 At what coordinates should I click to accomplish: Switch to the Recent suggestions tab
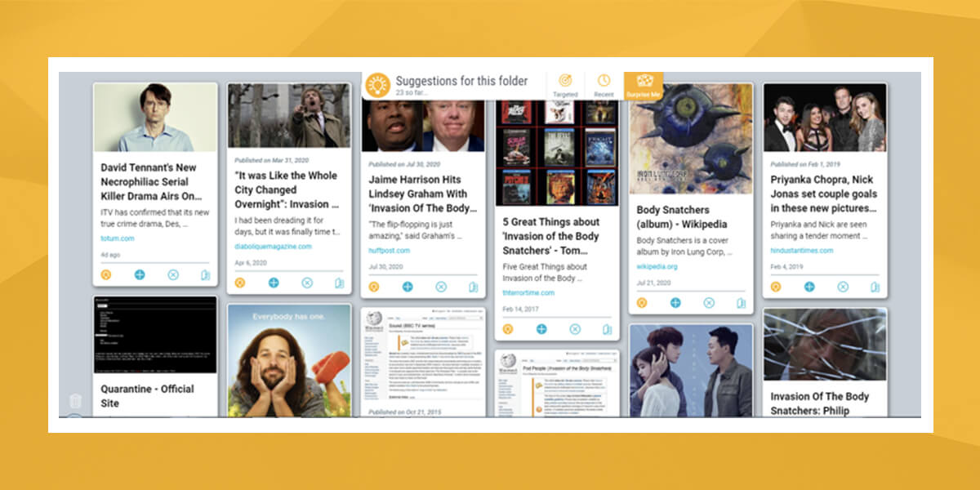(x=604, y=85)
